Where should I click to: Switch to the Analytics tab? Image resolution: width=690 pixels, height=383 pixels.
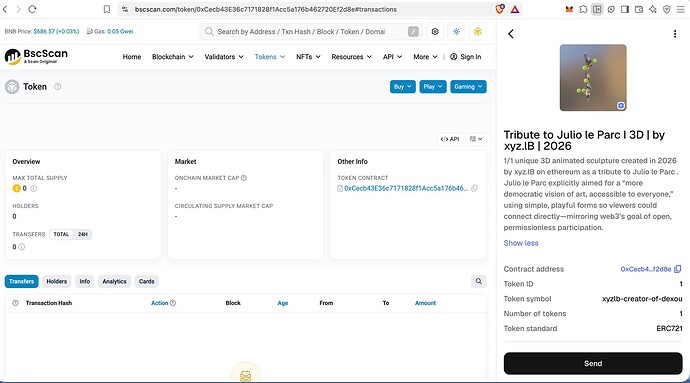[114, 281]
